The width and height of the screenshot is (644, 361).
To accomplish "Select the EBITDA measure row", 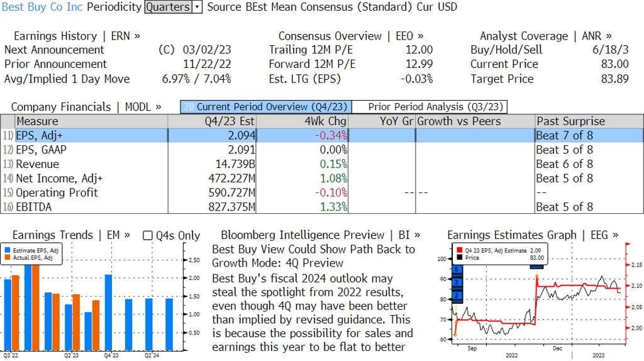I will coord(322,207).
